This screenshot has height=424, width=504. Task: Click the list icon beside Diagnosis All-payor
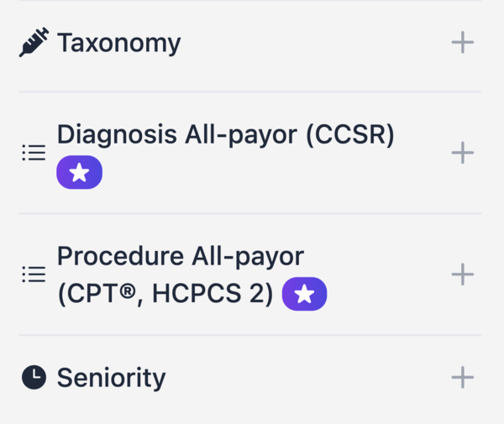pyautogui.click(x=34, y=153)
